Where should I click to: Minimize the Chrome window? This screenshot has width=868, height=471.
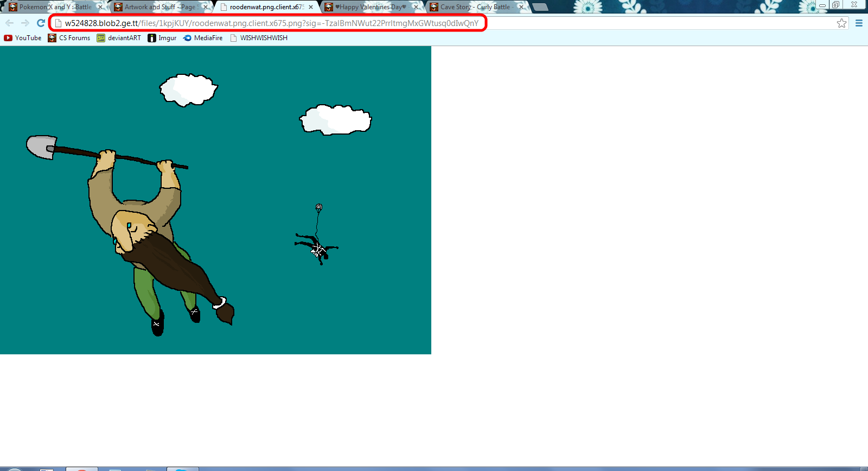point(822,5)
